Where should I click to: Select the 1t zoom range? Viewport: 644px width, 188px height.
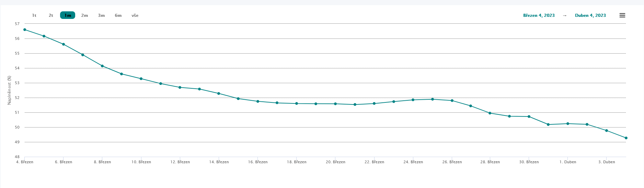tap(34, 15)
